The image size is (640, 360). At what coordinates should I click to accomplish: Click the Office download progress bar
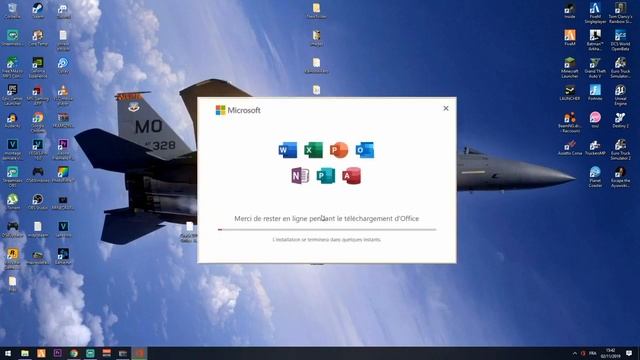[x=327, y=229]
